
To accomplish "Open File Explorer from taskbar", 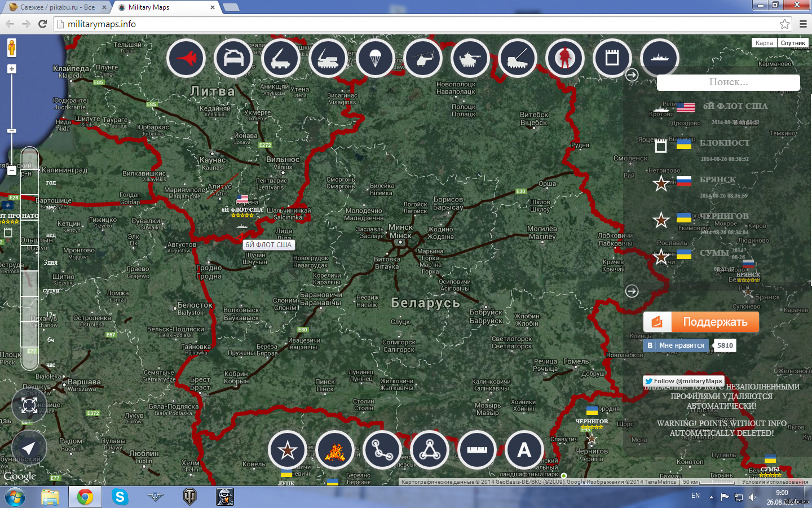I will (x=50, y=497).
